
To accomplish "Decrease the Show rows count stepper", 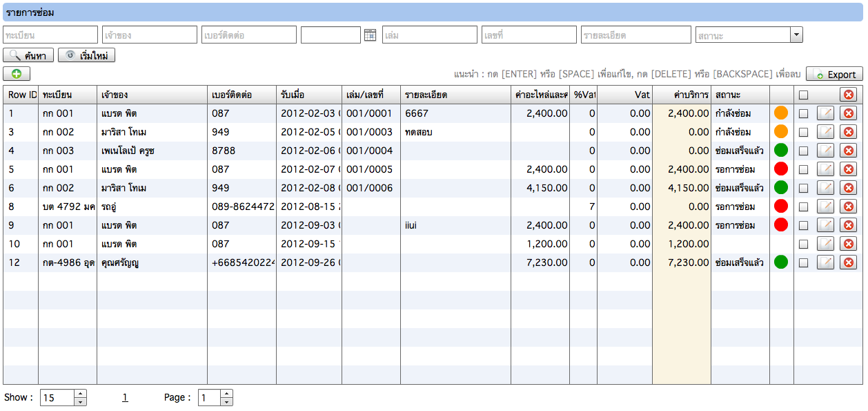I will [81, 401].
